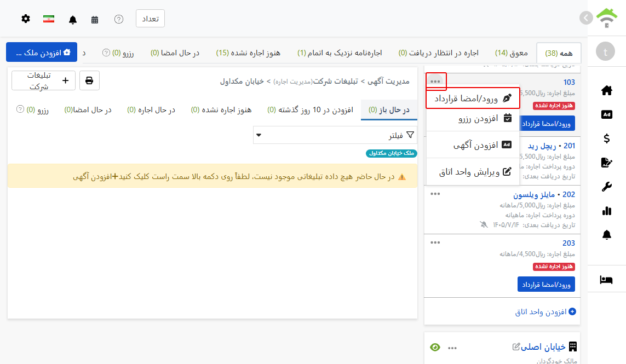This screenshot has height=364, width=626.
Task: Select اجاره در انتظار دریافت (0) tab
Action: (438, 53)
